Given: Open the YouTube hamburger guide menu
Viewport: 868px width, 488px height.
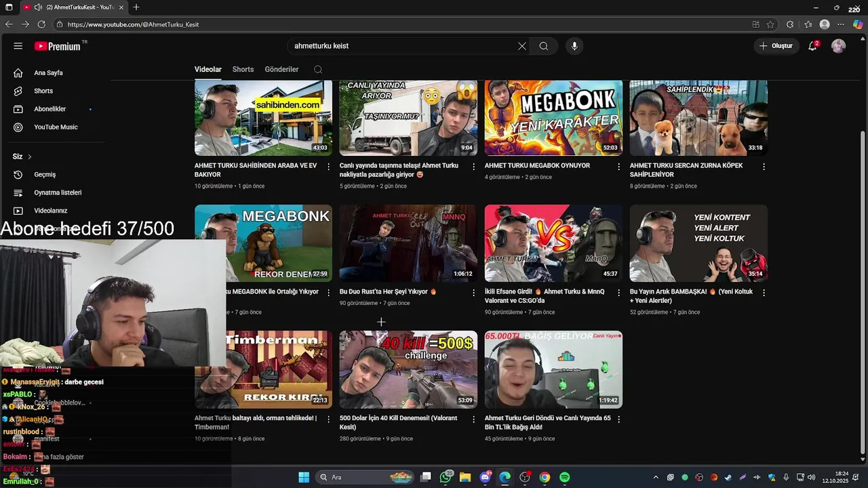Looking at the screenshot, I should click(18, 46).
